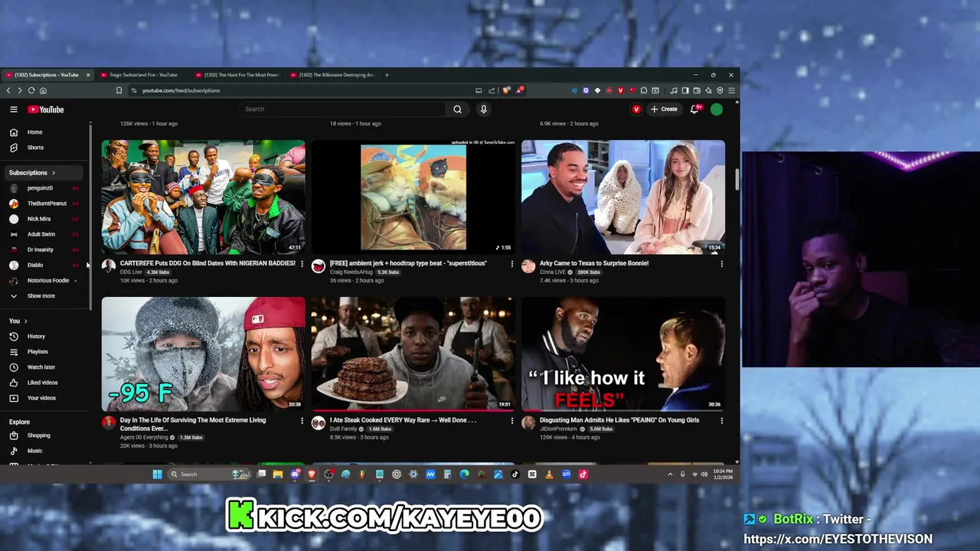The image size is (980, 551).
Task: Click the Windows taskbar search box
Action: tap(207, 474)
